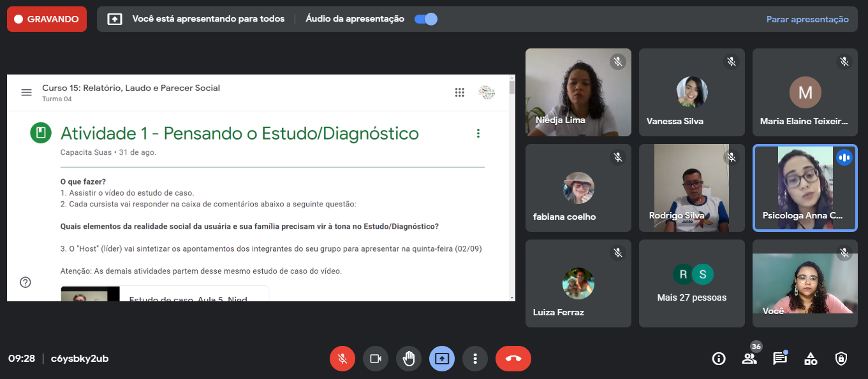Open host controls shield icon
The width and height of the screenshot is (868, 379).
[x=841, y=359]
